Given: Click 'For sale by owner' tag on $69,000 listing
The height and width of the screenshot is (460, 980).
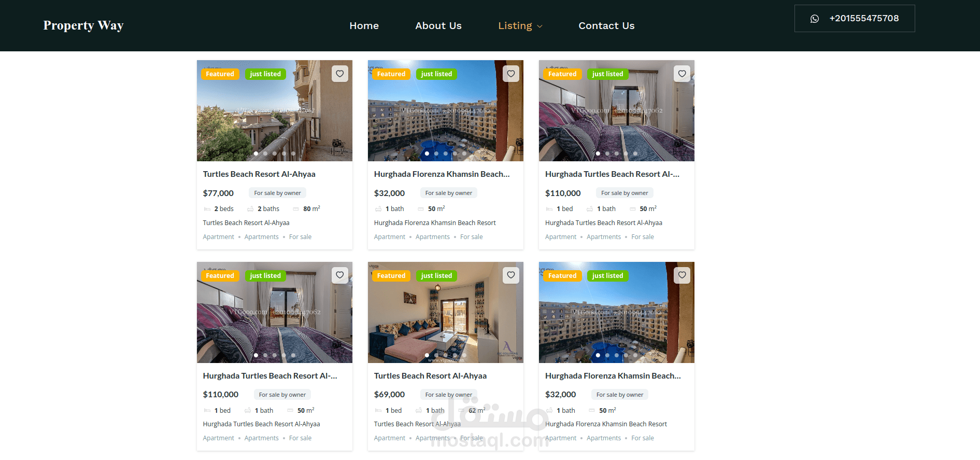Looking at the screenshot, I should point(449,395).
